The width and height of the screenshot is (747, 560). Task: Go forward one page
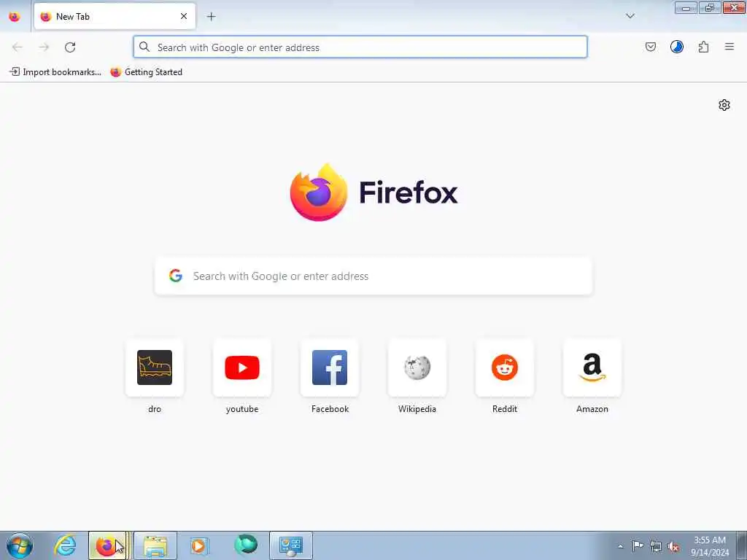pos(44,47)
